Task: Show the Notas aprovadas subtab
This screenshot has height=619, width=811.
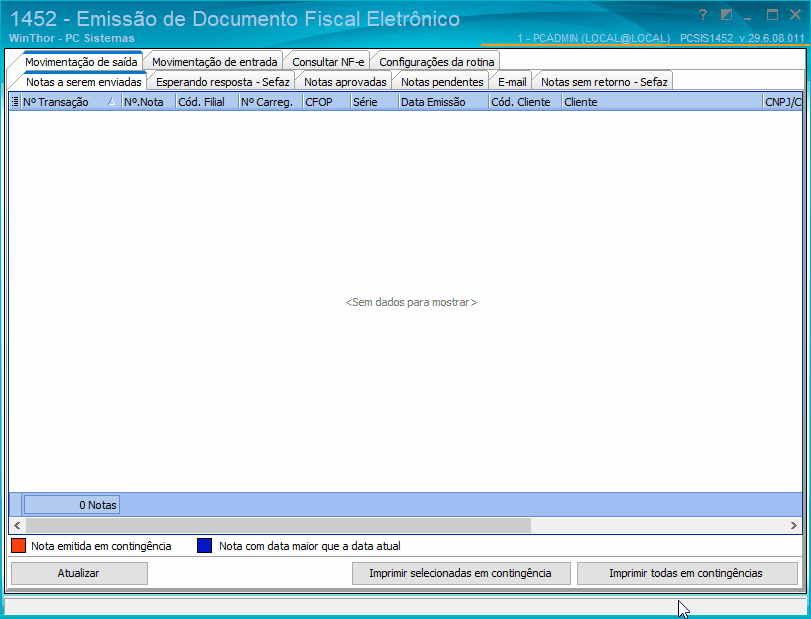Action: pos(345,82)
